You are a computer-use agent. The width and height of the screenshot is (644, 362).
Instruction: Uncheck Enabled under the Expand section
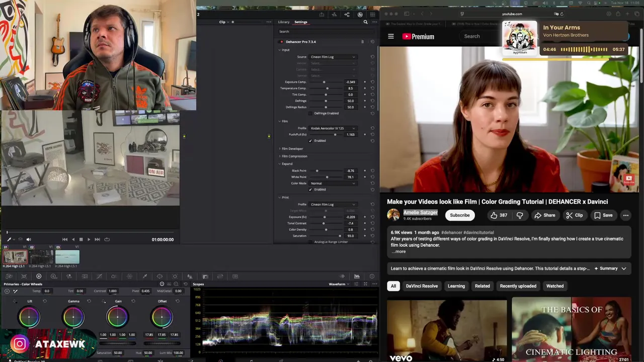point(310,190)
